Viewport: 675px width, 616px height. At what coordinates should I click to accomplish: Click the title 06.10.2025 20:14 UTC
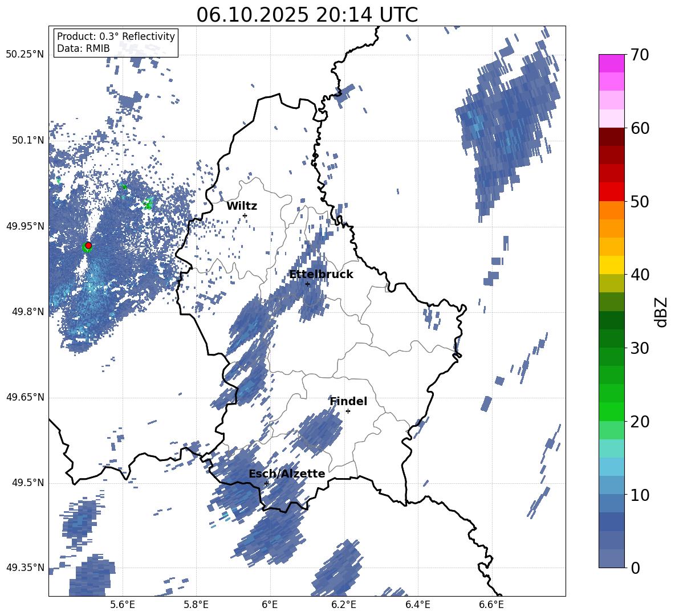307,15
